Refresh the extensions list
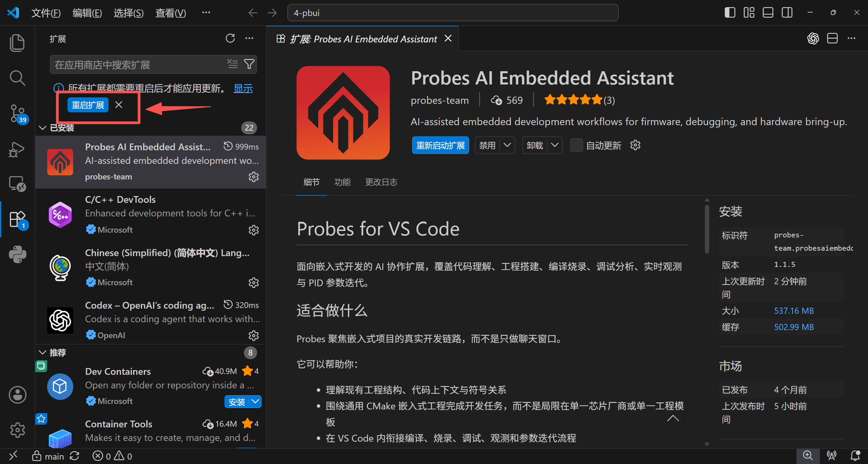The image size is (868, 464). click(230, 38)
